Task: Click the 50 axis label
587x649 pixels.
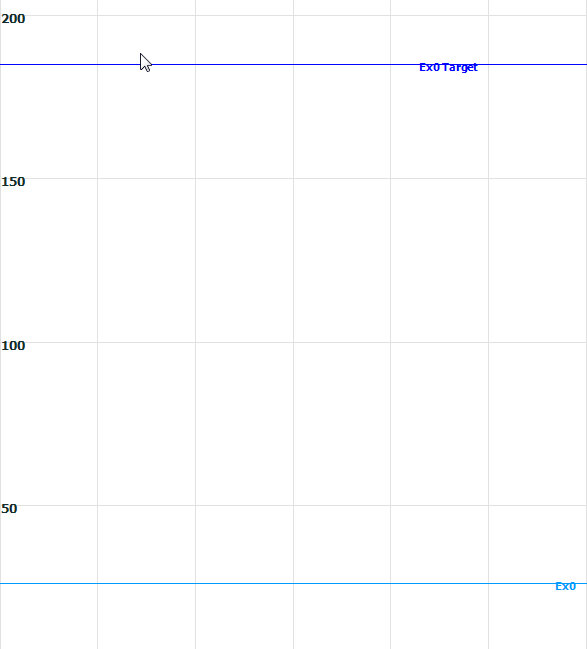Action: (9, 509)
